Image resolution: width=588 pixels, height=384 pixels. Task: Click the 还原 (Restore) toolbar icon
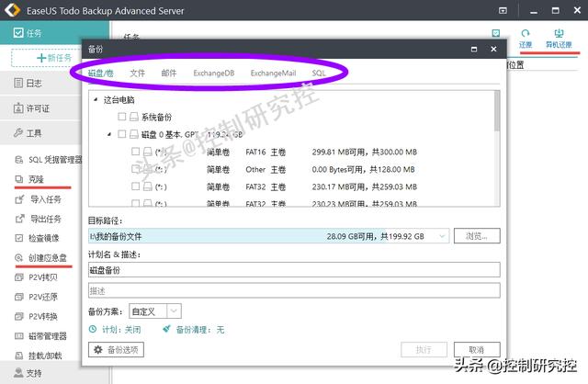click(x=526, y=39)
